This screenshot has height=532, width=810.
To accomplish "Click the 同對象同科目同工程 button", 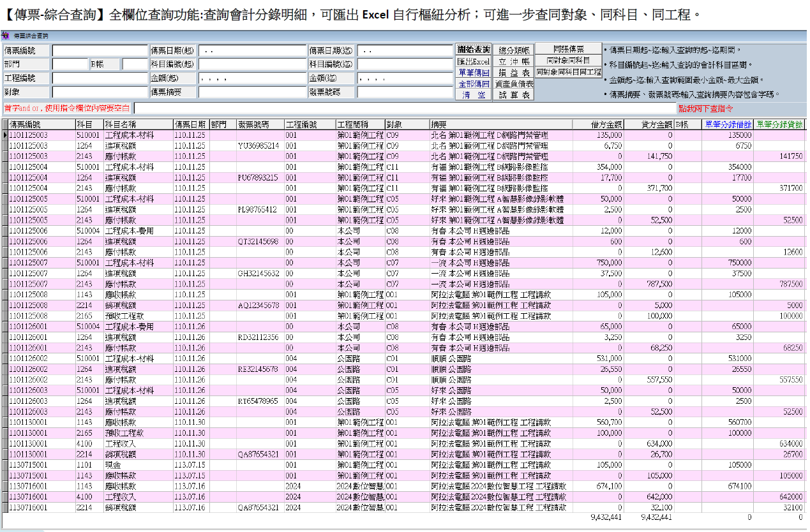I will [x=569, y=72].
